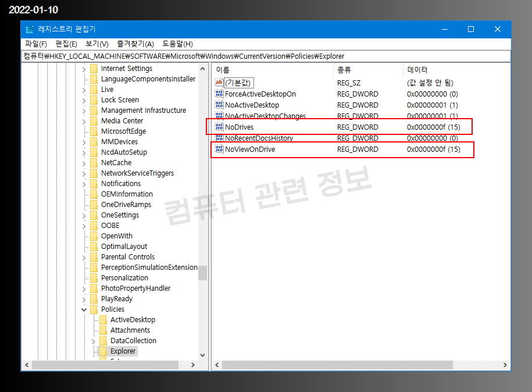Click the ActiveDesktop folder icon
Screen dimensions: 532x392
[103, 320]
